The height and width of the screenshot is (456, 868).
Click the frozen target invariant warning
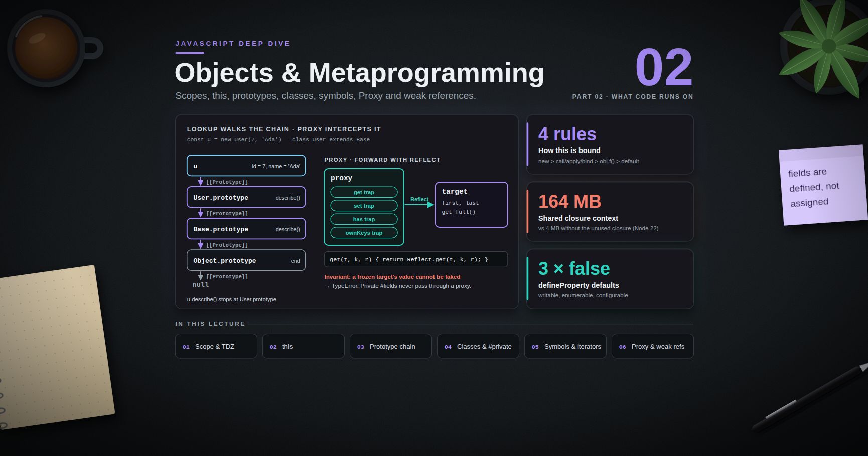coord(392,277)
